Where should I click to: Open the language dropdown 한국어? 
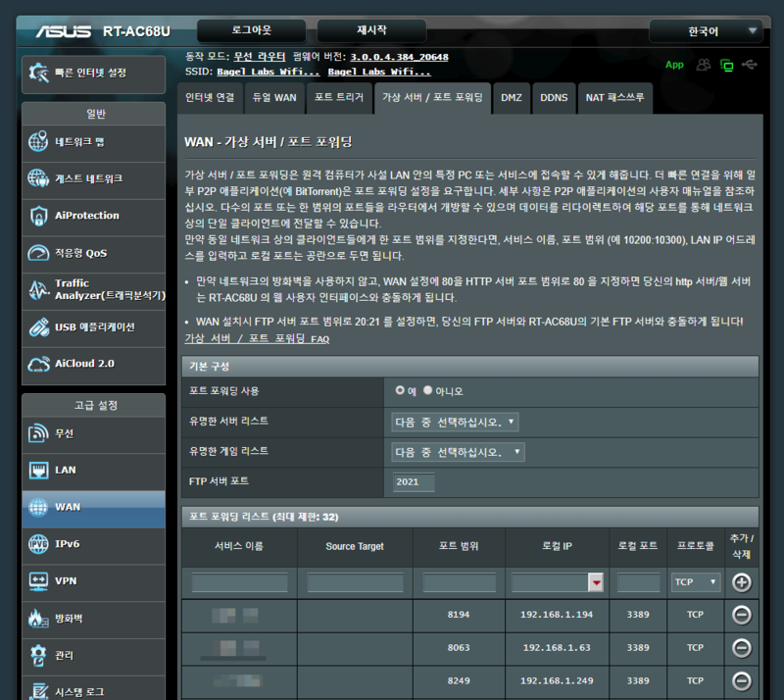click(706, 31)
